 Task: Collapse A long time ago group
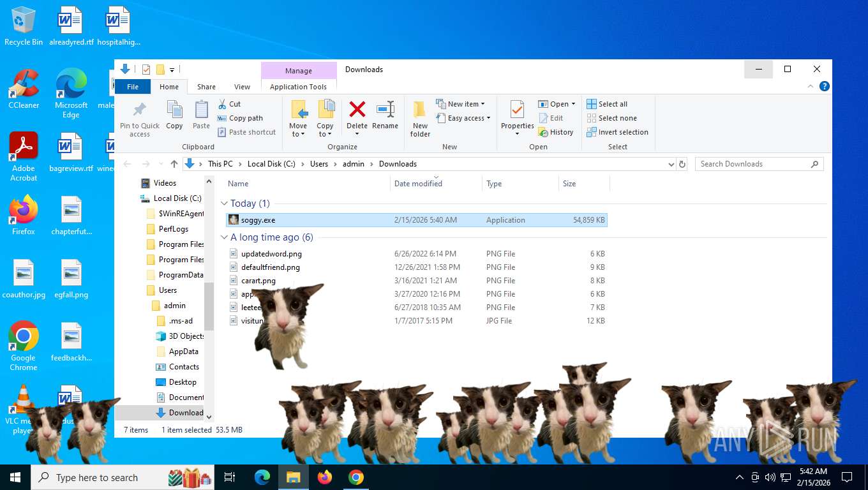[x=224, y=237]
